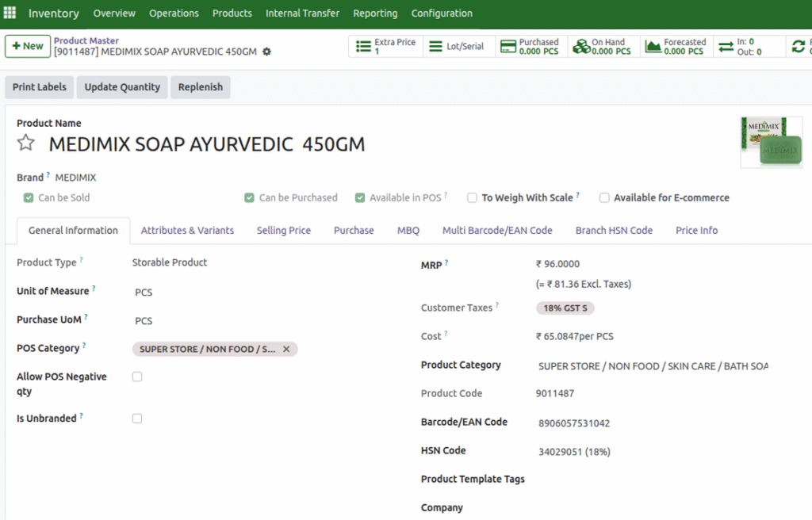This screenshot has height=520, width=812.
Task: View Purchased quantity card icon
Action: [507, 47]
